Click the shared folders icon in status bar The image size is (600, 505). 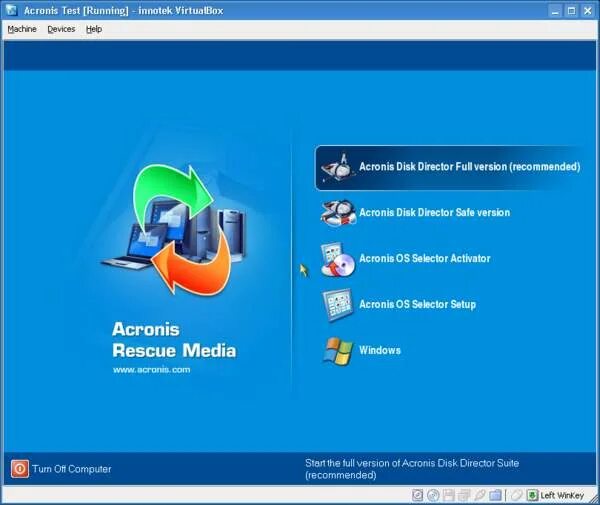tap(495, 495)
